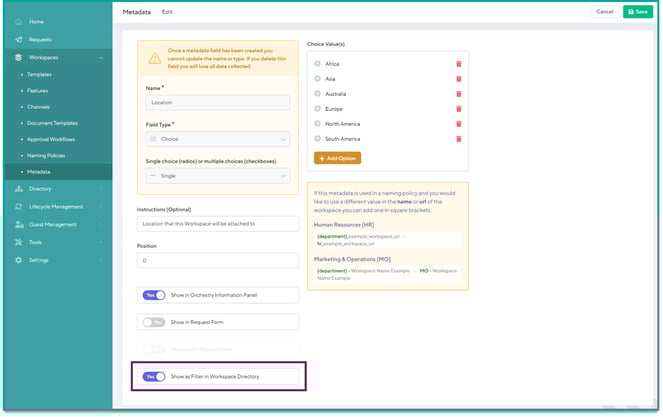
Task: Click the green Save button
Action: [x=636, y=11]
